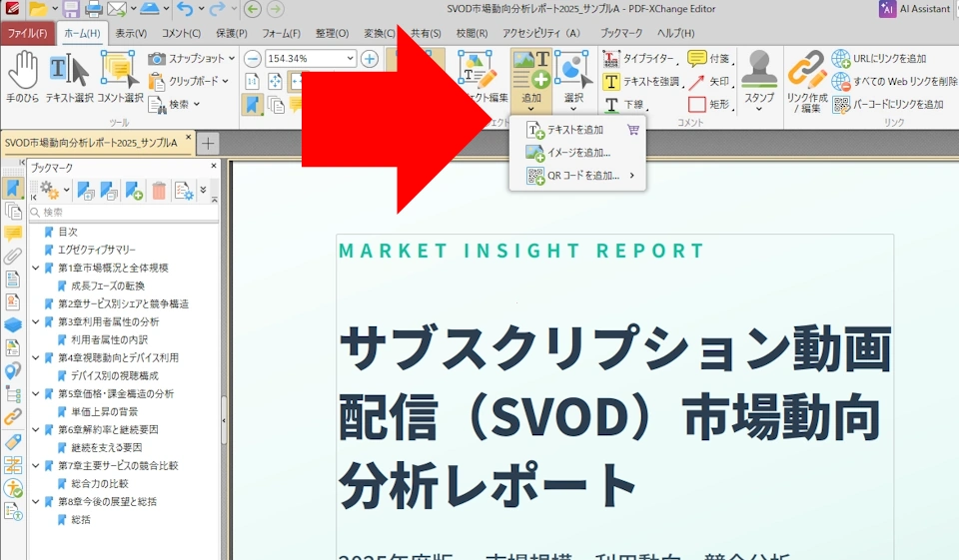The image size is (959, 560).
Task: Click the printer icon in quick access toolbar
Action: (x=94, y=9)
